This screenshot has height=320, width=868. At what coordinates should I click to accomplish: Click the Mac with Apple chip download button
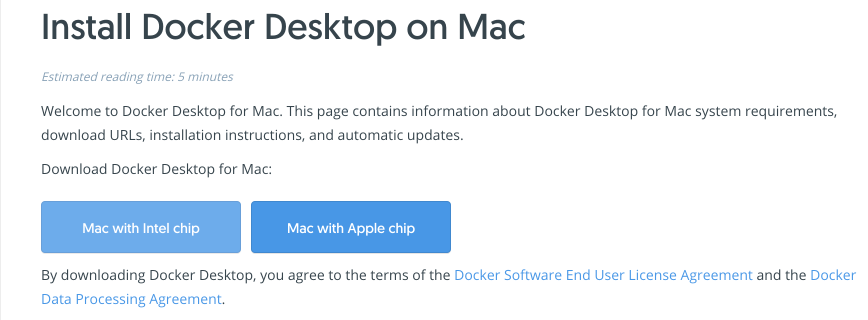click(x=350, y=227)
